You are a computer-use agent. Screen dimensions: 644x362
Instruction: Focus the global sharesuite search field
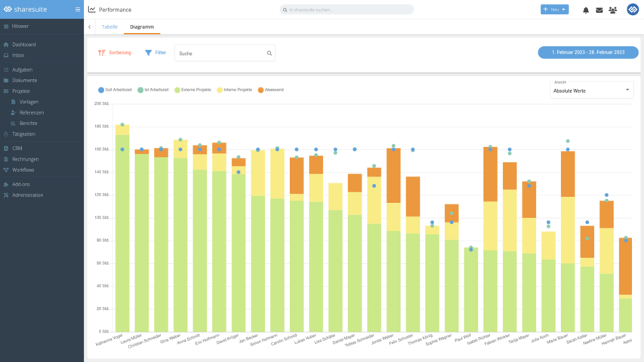click(347, 10)
